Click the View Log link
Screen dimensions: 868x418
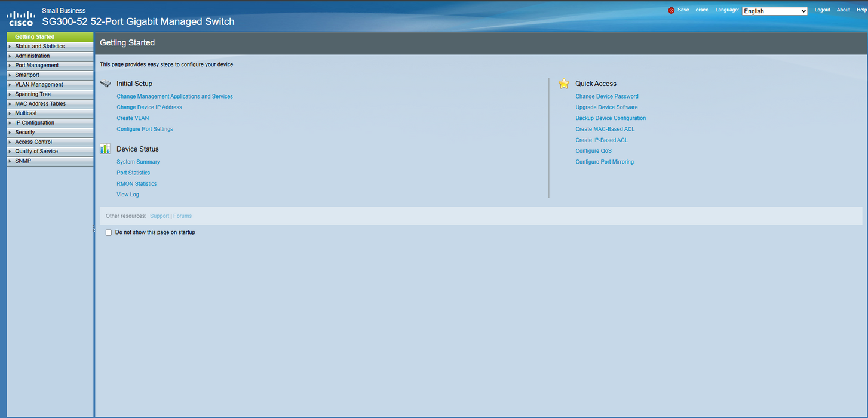click(128, 195)
